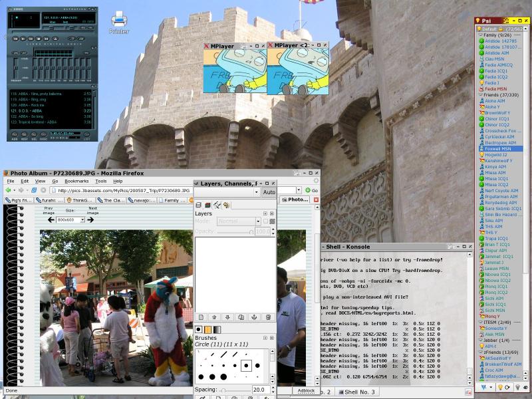Click the Next image arrow on the photo page
Image resolution: width=532 pixels, height=399 pixels.
coord(92,220)
